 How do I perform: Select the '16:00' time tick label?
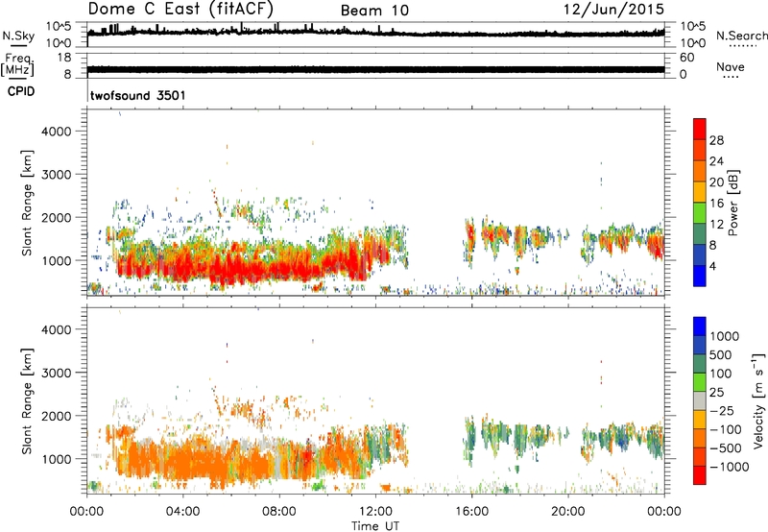(471, 512)
